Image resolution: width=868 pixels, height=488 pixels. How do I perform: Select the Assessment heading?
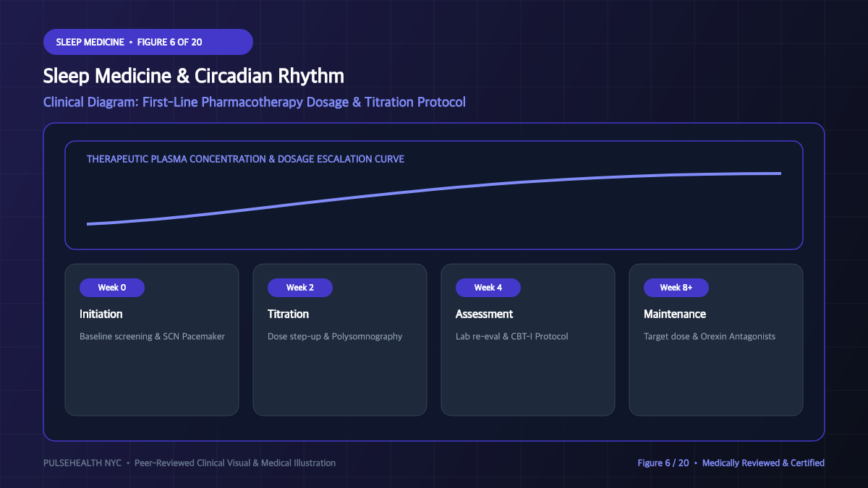point(485,314)
